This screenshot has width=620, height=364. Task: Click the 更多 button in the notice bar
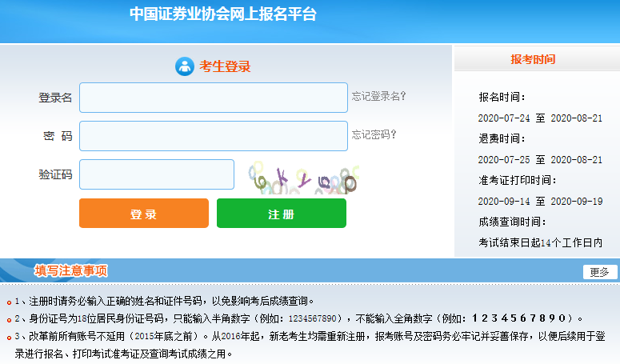[599, 272]
